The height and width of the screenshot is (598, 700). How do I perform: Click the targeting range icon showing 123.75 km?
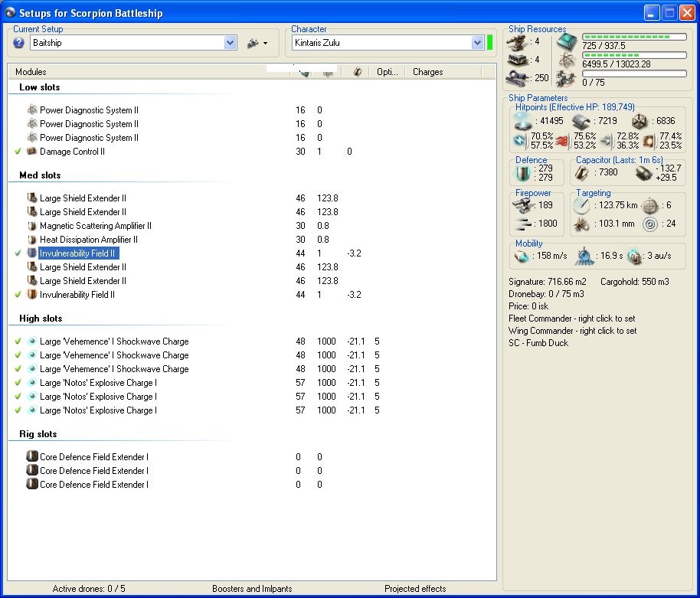point(581,206)
